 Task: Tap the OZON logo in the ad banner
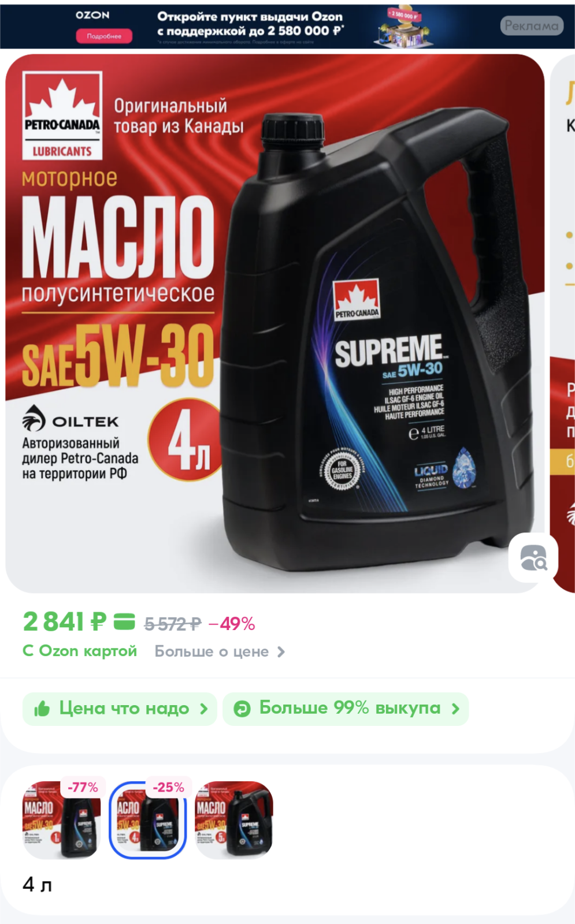(92, 15)
